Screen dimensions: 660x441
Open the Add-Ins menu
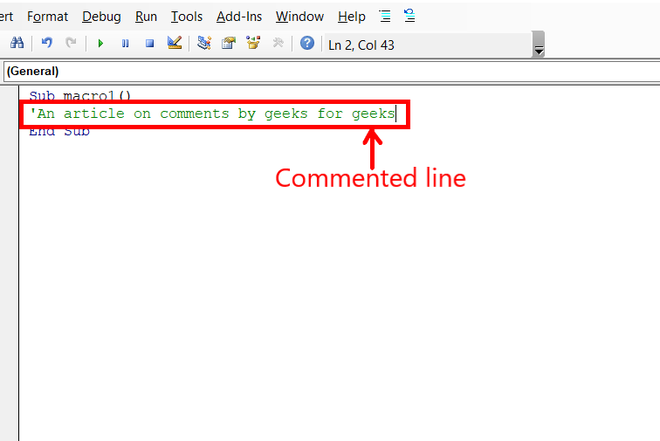pyautogui.click(x=239, y=17)
